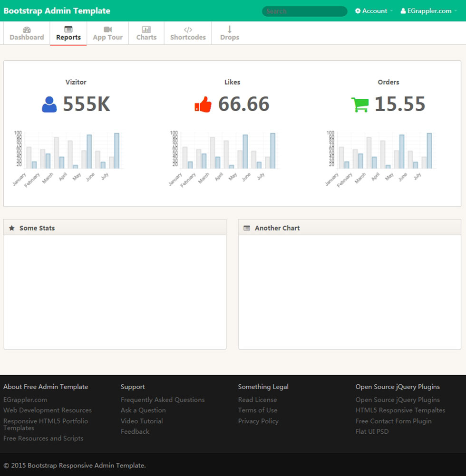Click the 15.55 orders value

click(400, 104)
